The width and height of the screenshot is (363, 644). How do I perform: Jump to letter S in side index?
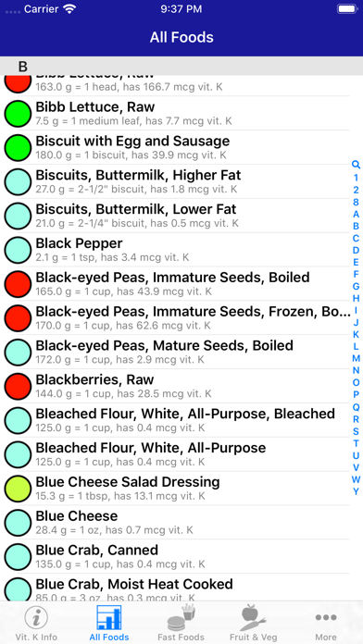coord(356,431)
